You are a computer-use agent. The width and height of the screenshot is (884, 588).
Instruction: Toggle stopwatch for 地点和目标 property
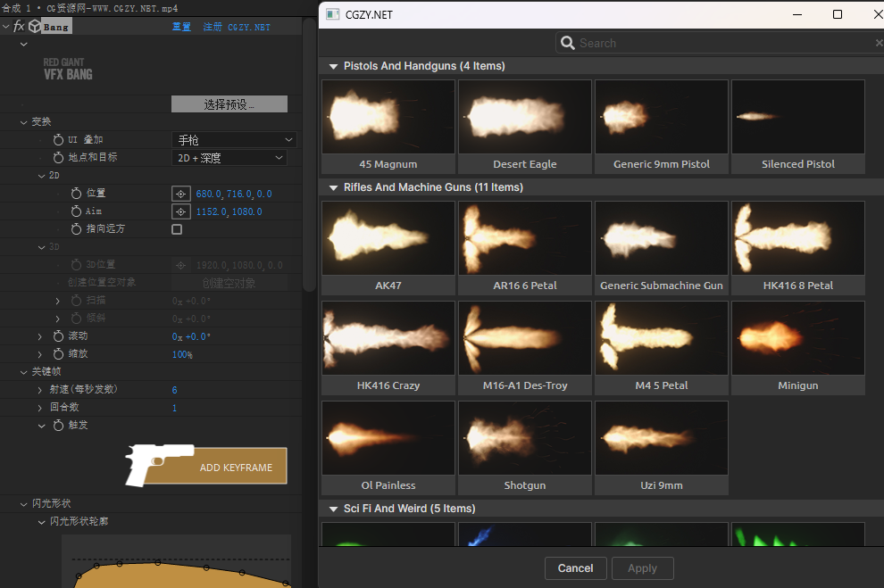pyautogui.click(x=59, y=157)
